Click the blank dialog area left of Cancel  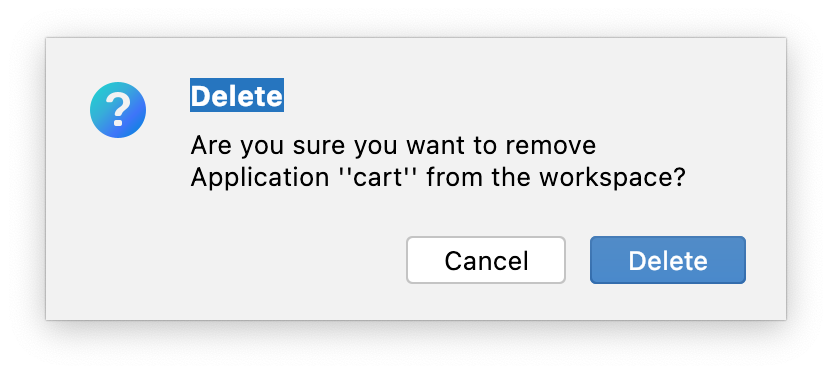click(228, 260)
